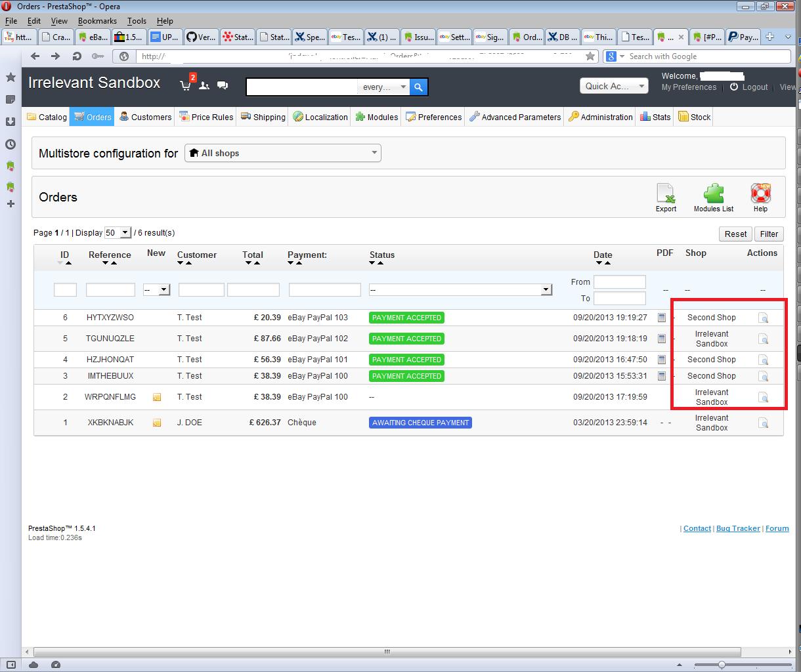
Task: View details of order HYTXYZWSO
Action: 763,318
